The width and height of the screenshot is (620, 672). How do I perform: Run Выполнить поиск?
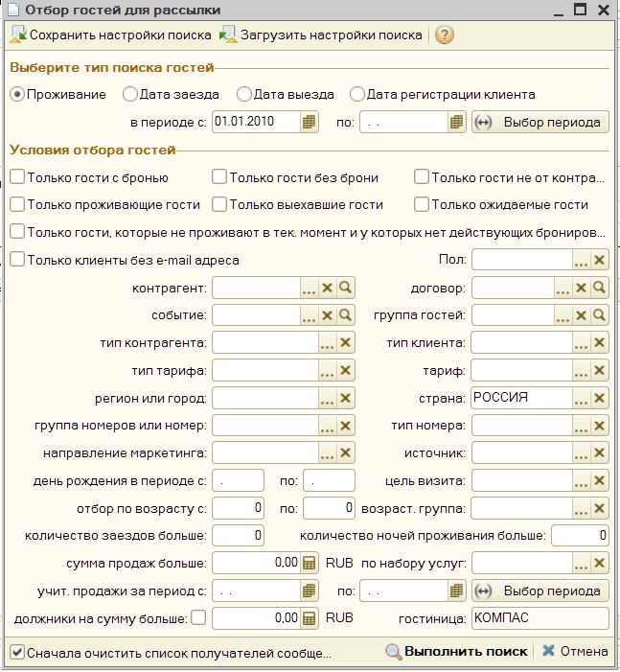coord(457,652)
